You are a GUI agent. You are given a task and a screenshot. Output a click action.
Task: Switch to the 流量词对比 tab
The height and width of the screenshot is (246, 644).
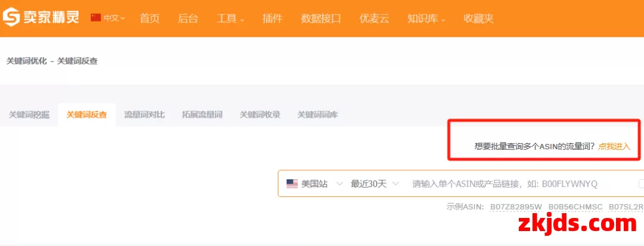click(144, 115)
